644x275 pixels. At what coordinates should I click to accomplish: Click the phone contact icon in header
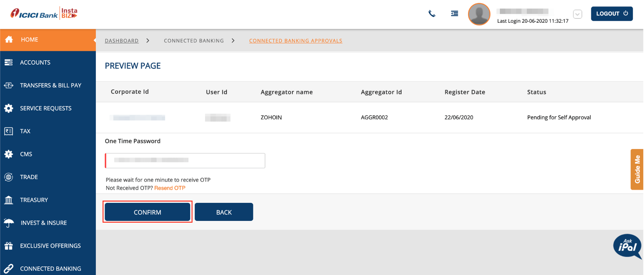coord(432,14)
